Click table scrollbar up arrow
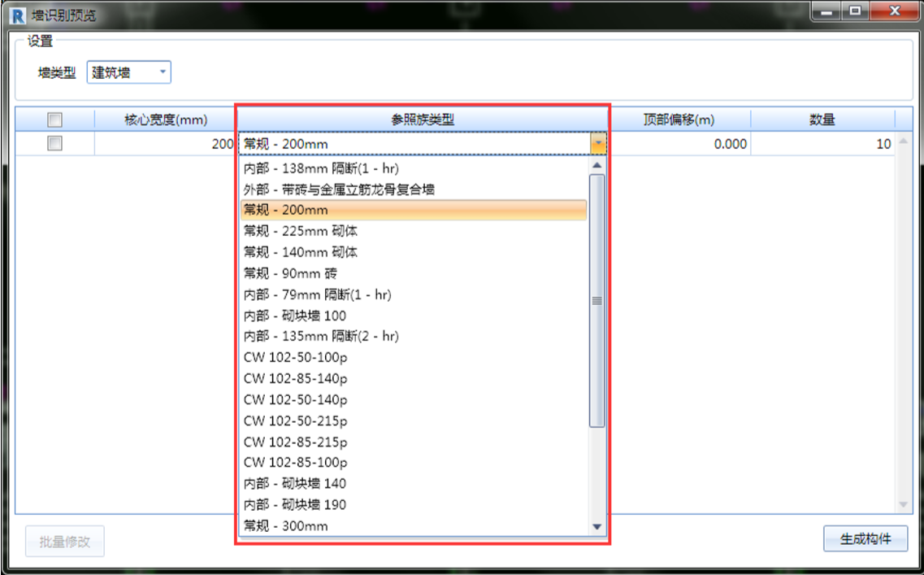Viewport: 924px width, 575px height. (x=904, y=142)
